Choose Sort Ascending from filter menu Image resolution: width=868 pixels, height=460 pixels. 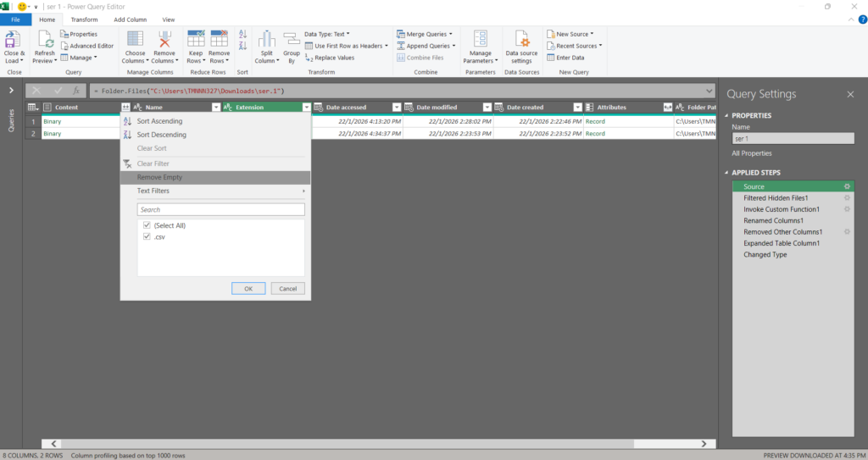[x=159, y=121]
